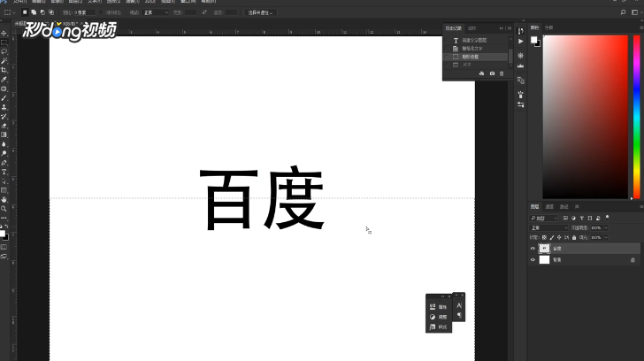Lock position icon in Layers panel
This screenshot has width=644, height=361.
click(x=559, y=237)
